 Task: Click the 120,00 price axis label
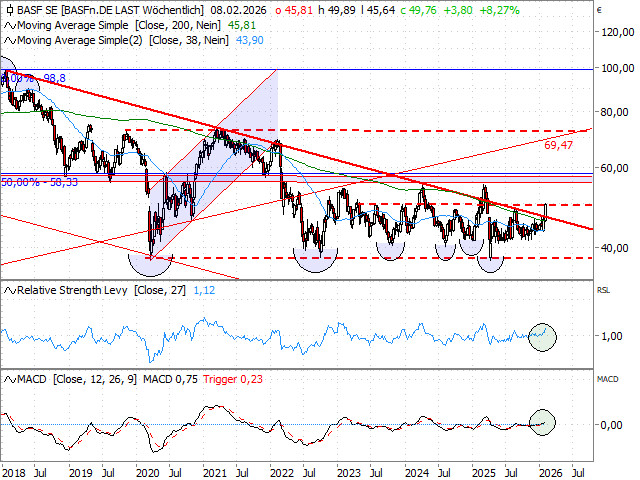[618, 32]
